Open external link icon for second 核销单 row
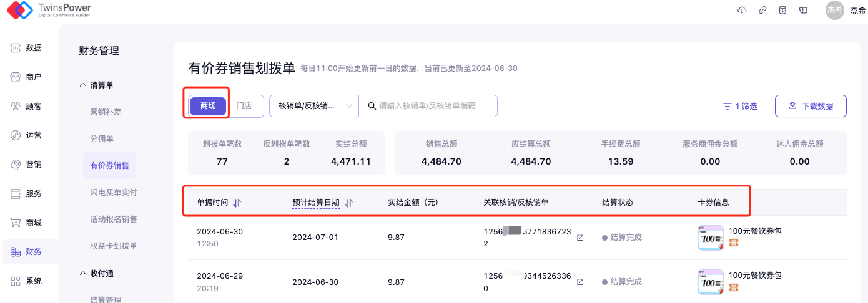The image size is (868, 303). click(580, 282)
